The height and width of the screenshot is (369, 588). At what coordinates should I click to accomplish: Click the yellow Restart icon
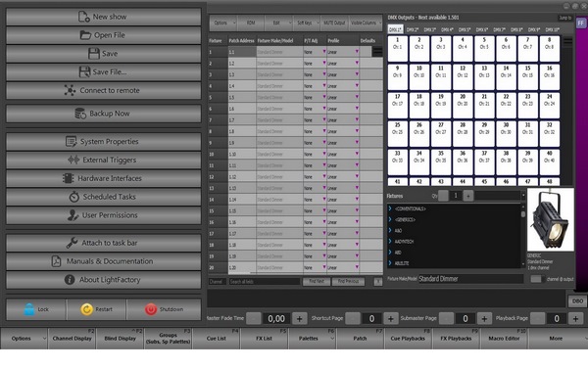pos(86,309)
